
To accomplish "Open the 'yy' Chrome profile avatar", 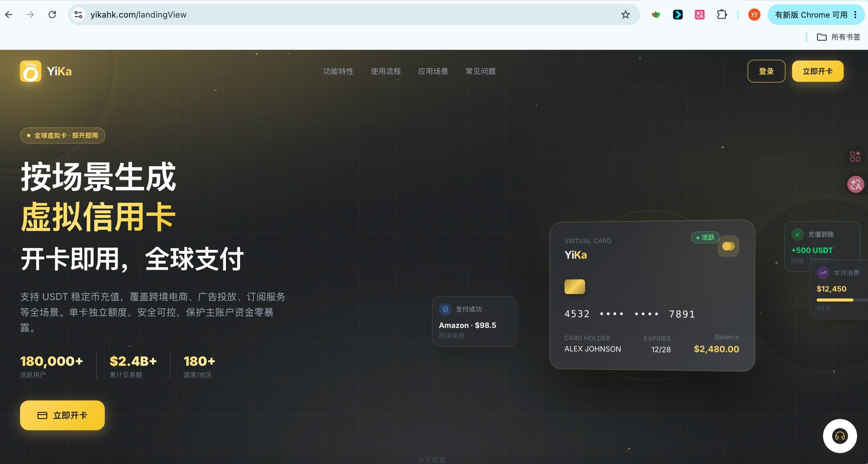I will [x=754, y=15].
